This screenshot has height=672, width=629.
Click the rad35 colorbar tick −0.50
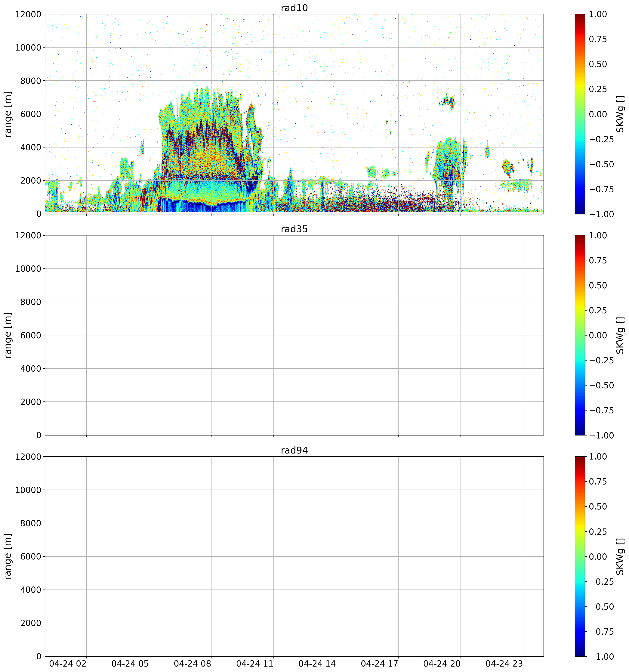(601, 385)
